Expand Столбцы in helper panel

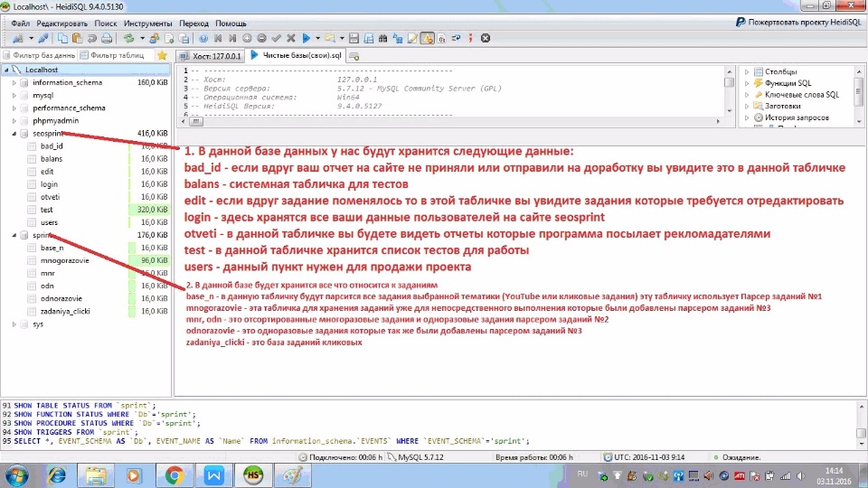pyautogui.click(x=747, y=72)
